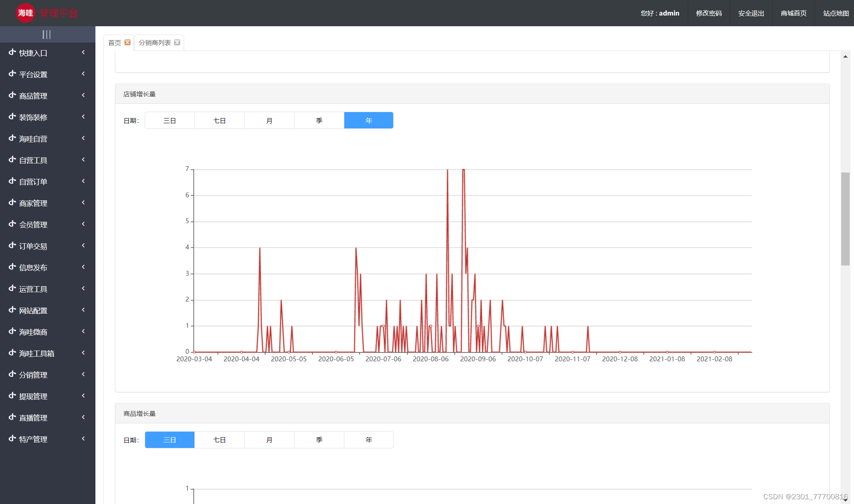Image resolution: width=854 pixels, height=504 pixels.
Task: Expand the 特产管理 chevron
Action: click(x=83, y=438)
